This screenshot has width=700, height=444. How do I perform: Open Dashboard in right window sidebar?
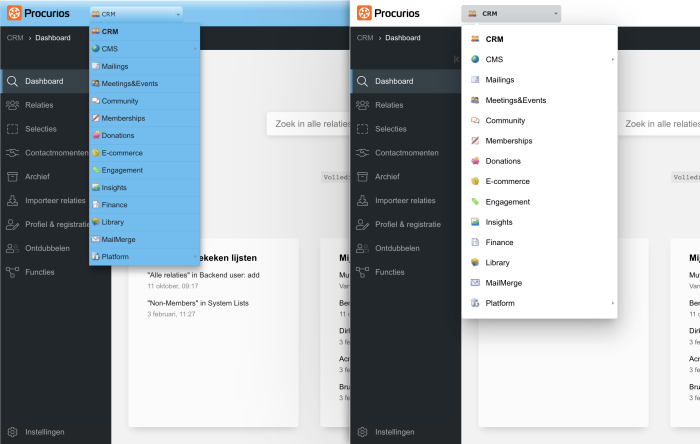[x=406, y=81]
